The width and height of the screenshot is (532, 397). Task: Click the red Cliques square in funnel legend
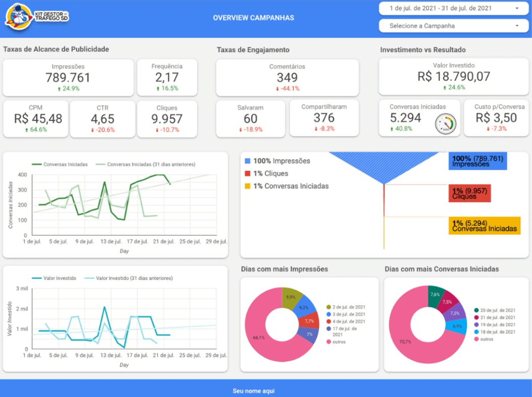[247, 173]
